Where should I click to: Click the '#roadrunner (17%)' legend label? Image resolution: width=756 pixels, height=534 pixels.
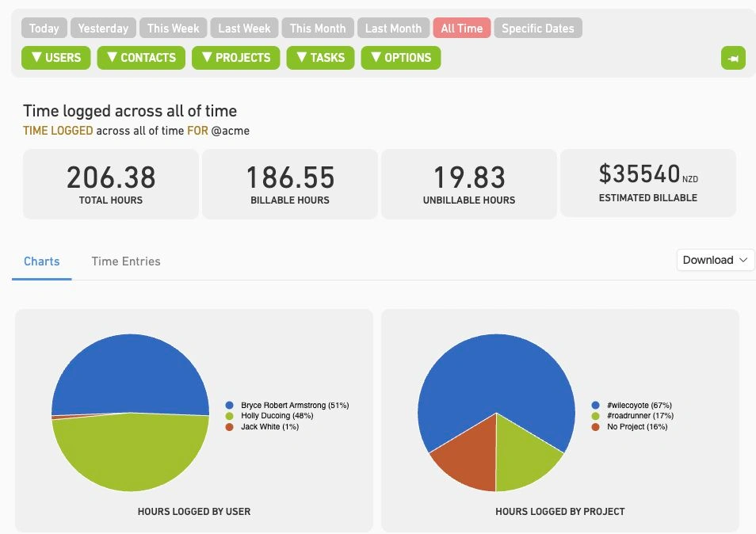click(x=640, y=416)
